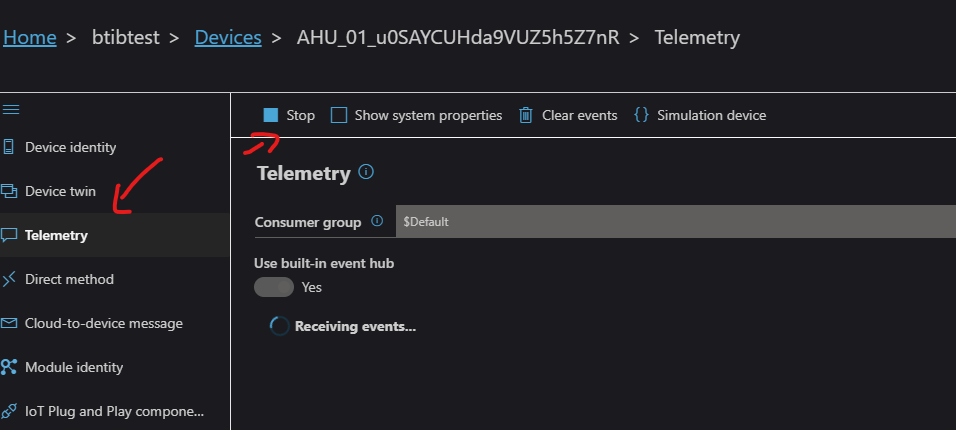Click the Consumer group input field
956x430 pixels.
[675, 221]
